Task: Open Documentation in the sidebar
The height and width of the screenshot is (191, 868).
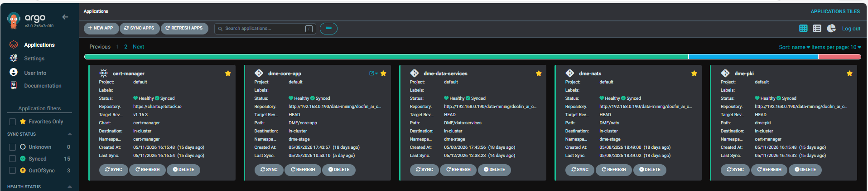Action: click(x=43, y=86)
